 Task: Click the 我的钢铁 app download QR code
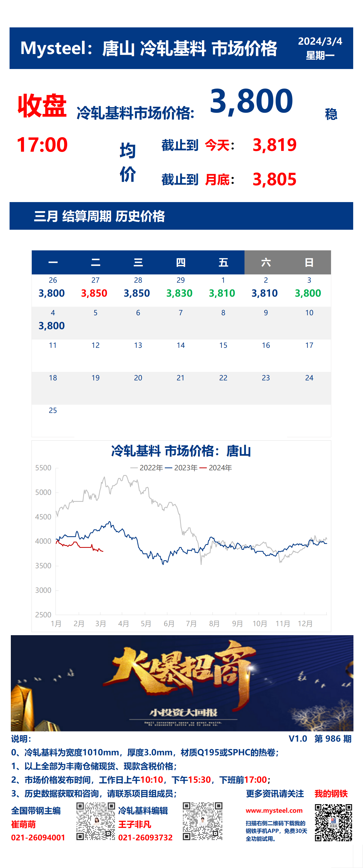coord(333,823)
